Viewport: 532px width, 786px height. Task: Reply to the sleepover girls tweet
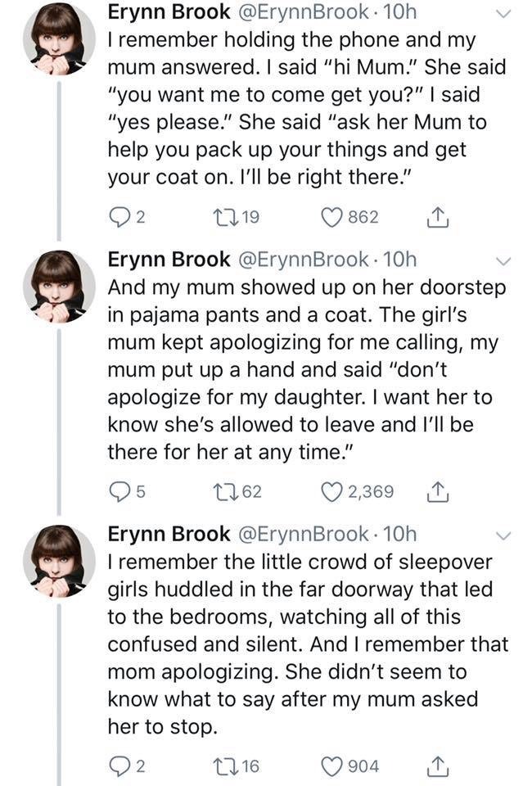119,767
